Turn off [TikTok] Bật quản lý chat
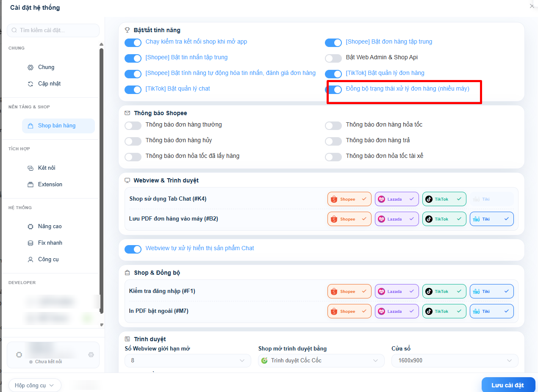This screenshot has height=392, width=538. (133, 90)
